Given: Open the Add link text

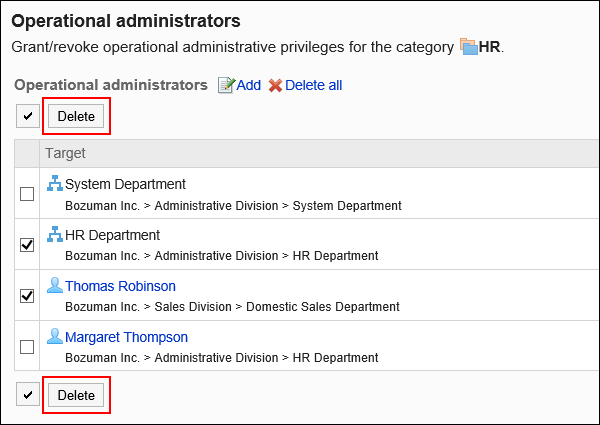Looking at the screenshot, I should click(x=248, y=86).
